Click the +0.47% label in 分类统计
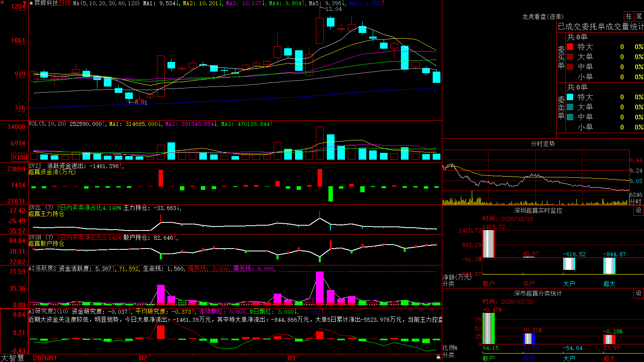 pyautogui.click(x=492, y=310)
